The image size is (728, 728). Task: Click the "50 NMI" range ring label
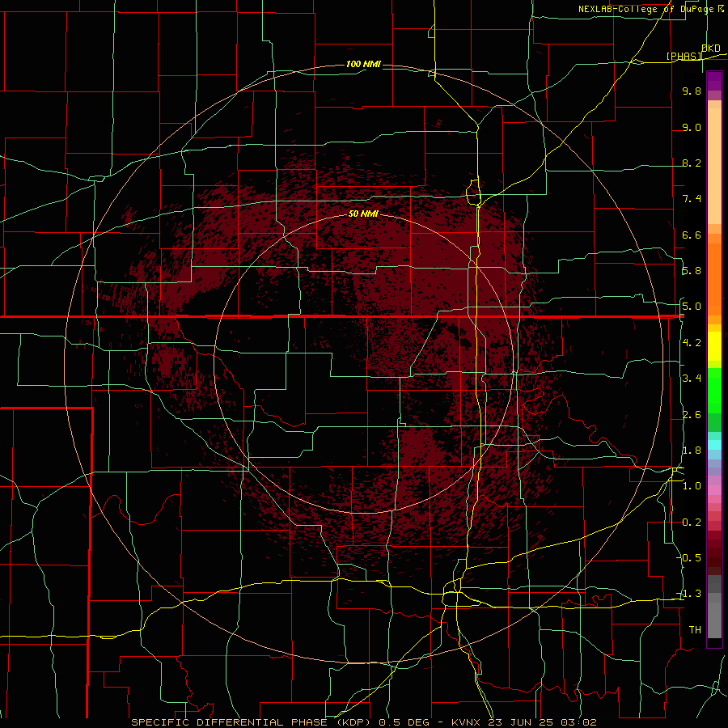363,214
